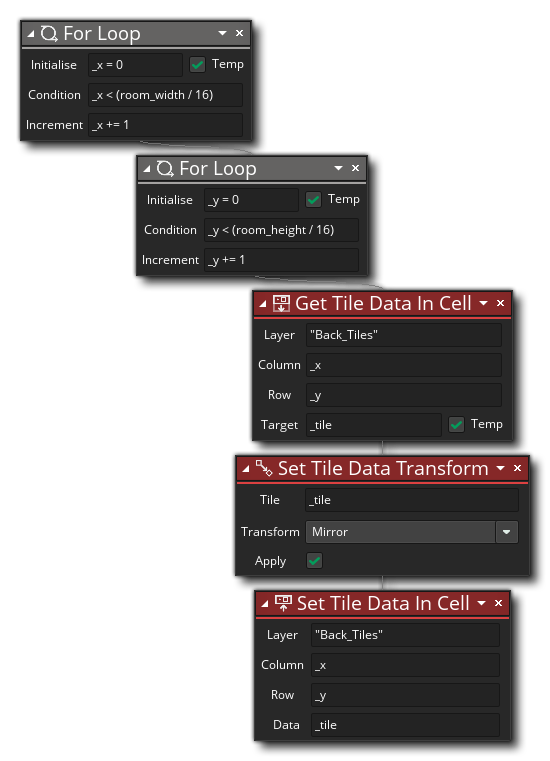Click 'For Loop' title of the _y loop
Image resolution: width=550 pixels, height=761 pixels.
[x=218, y=169]
